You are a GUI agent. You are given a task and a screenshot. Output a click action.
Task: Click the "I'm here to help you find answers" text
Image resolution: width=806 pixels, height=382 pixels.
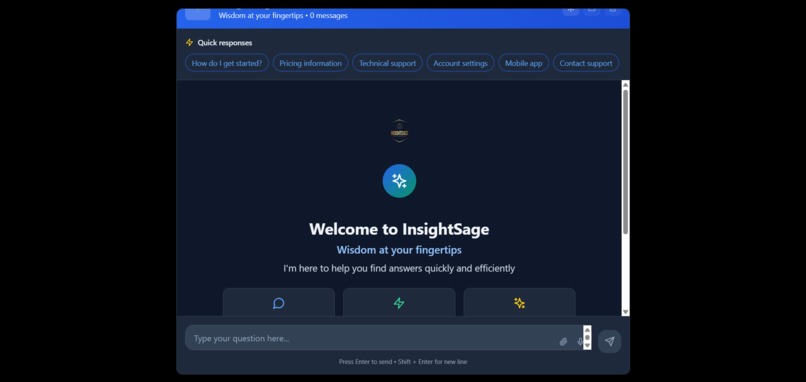(x=399, y=268)
